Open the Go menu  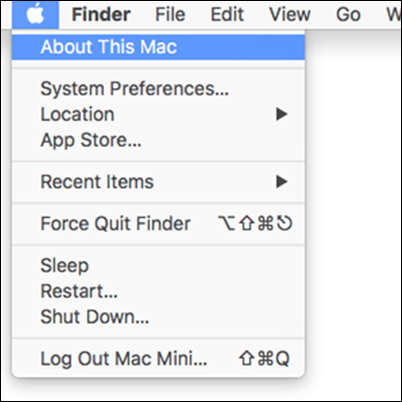pyautogui.click(x=348, y=15)
